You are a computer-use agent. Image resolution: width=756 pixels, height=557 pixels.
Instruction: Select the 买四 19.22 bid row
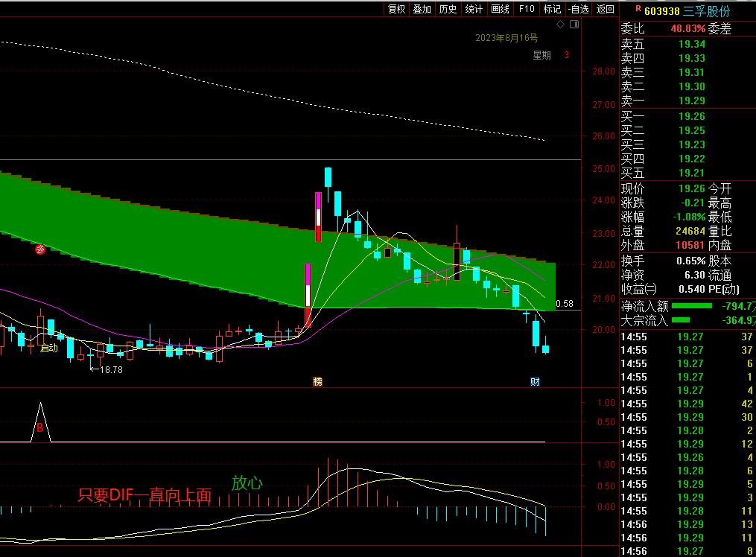pos(687,159)
